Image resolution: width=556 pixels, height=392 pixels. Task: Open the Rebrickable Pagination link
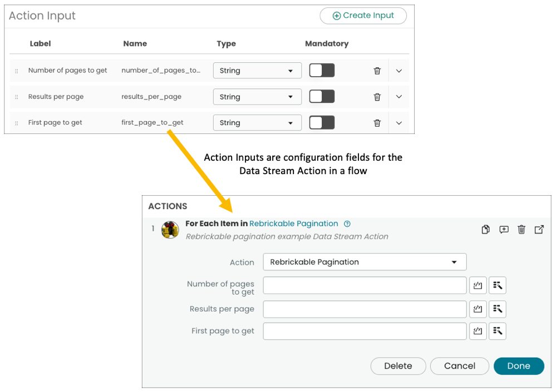pyautogui.click(x=293, y=224)
